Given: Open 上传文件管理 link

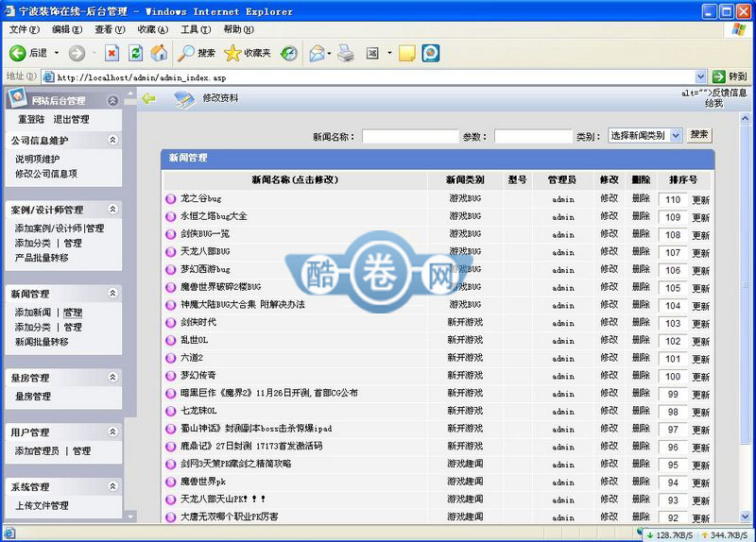Looking at the screenshot, I should pos(42,506).
